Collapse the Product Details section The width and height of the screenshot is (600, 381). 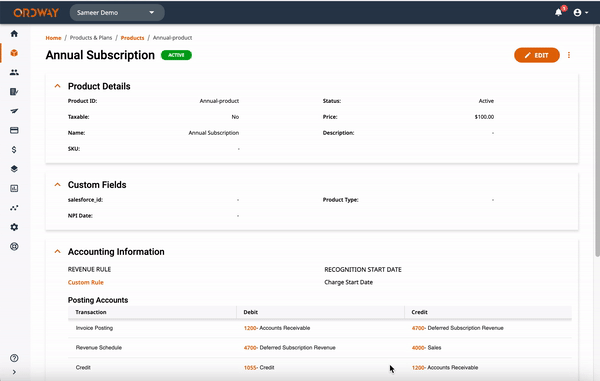tap(57, 86)
